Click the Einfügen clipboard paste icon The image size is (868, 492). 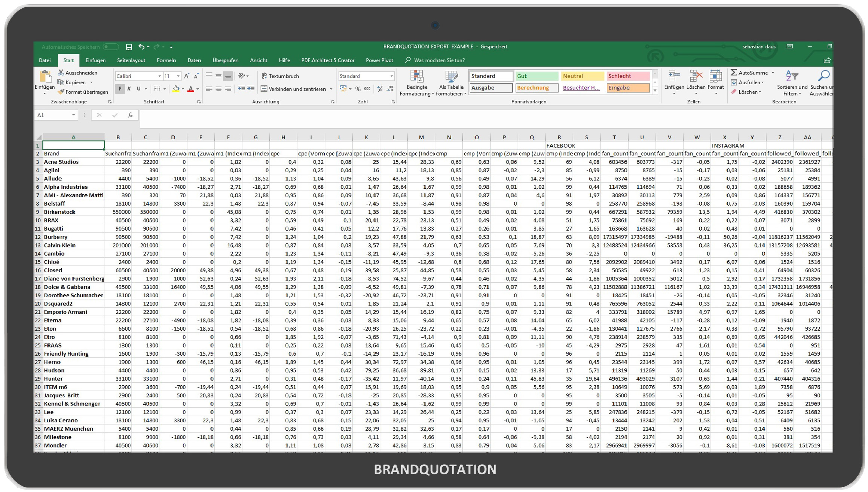[45, 77]
